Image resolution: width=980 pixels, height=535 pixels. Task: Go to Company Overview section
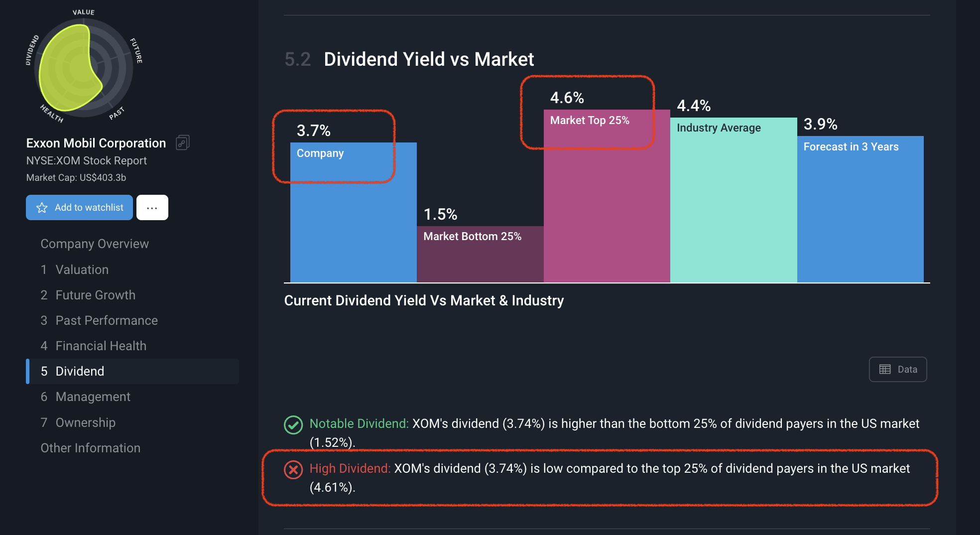click(x=95, y=244)
